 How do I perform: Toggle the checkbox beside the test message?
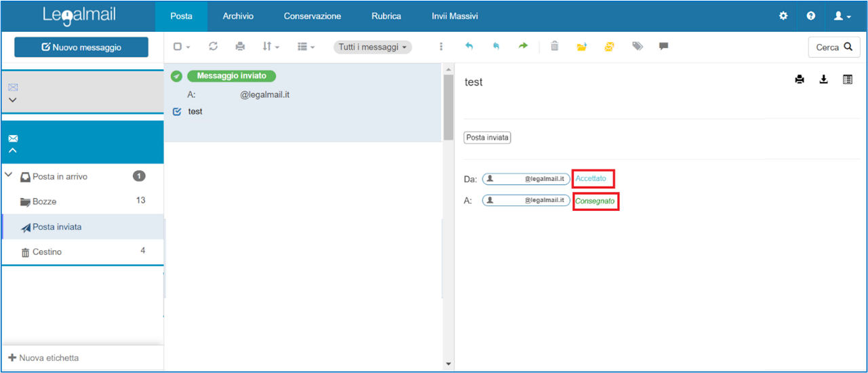tap(178, 111)
